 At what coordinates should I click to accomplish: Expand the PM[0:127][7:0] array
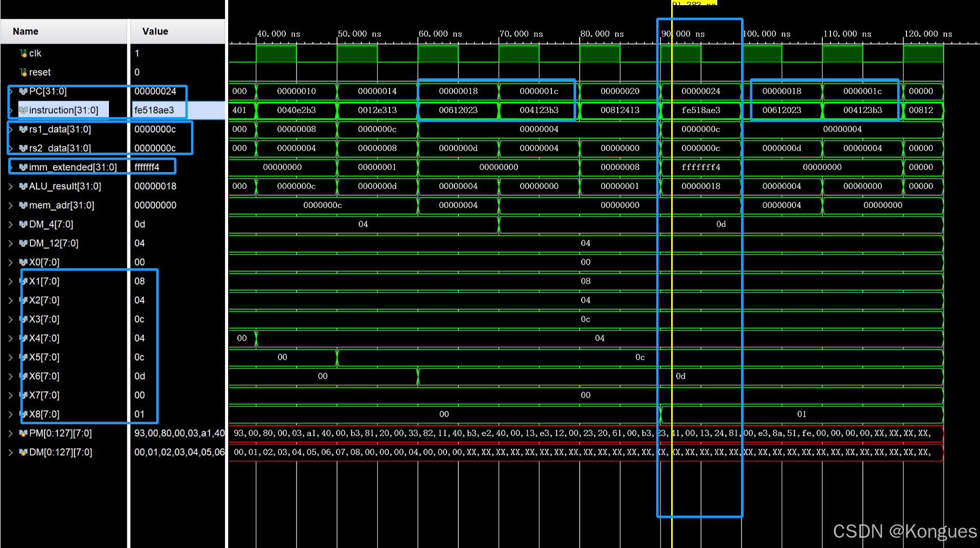tap(10, 433)
